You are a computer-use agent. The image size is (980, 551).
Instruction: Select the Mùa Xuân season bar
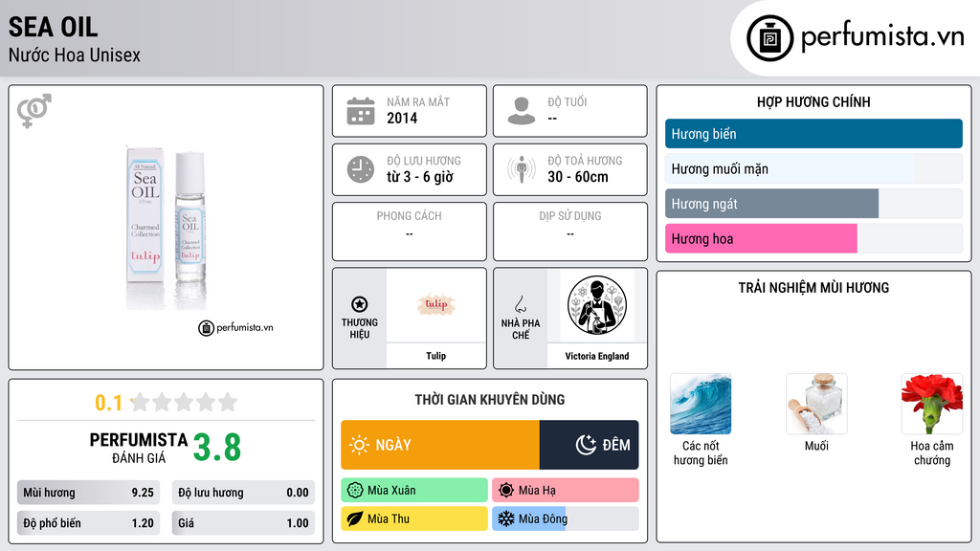click(414, 491)
